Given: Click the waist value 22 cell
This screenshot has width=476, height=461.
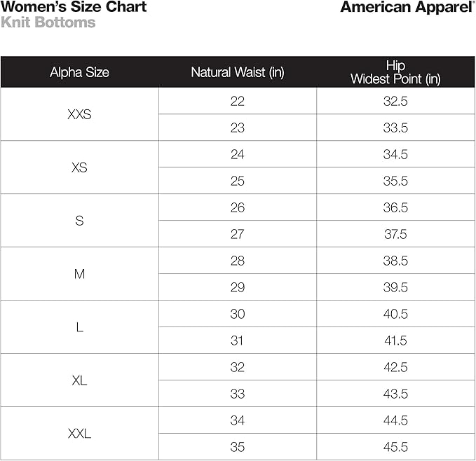Looking at the screenshot, I should click(238, 101).
